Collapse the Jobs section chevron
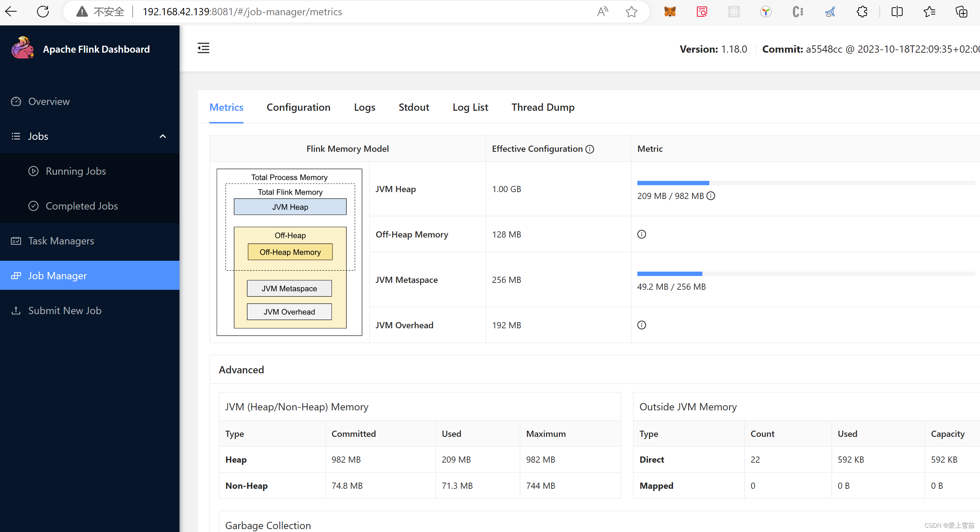 [x=162, y=136]
